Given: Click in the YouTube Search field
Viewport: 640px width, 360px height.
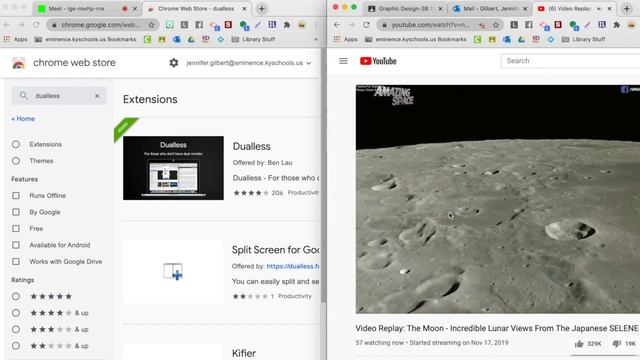Looking at the screenshot, I should tap(570, 61).
